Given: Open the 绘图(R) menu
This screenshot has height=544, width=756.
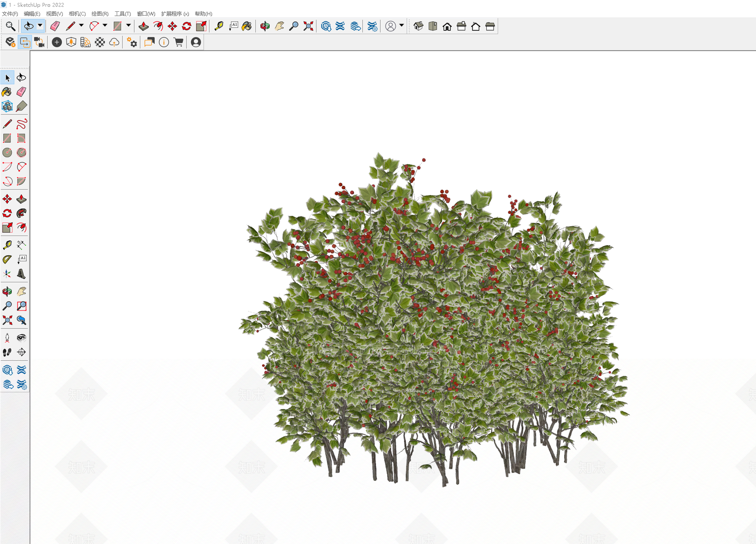Looking at the screenshot, I should [100, 14].
